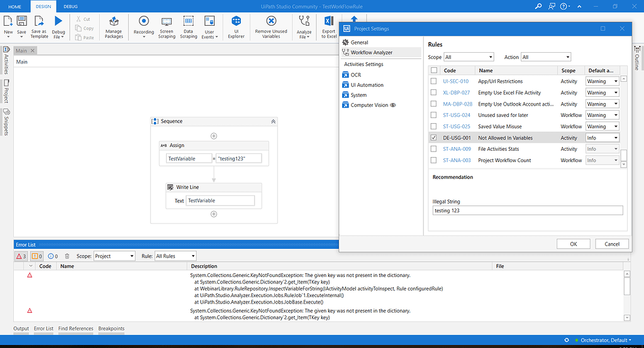This screenshot has height=348, width=644.
Task: Enable the UI-SEC-010 rule checkbox
Action: (x=433, y=81)
